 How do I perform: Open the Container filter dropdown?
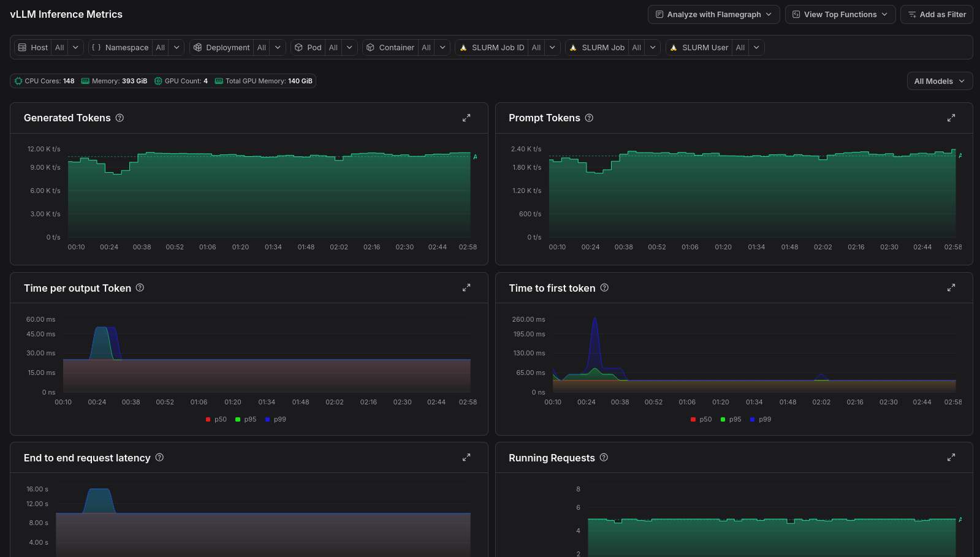[x=443, y=47]
